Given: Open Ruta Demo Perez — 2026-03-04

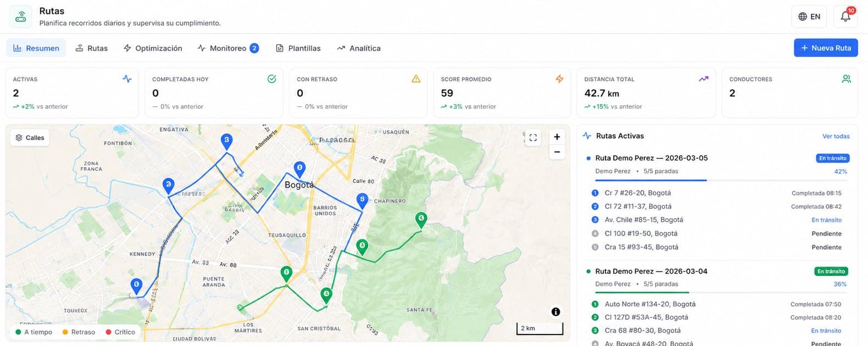Looking at the screenshot, I should pos(652,271).
